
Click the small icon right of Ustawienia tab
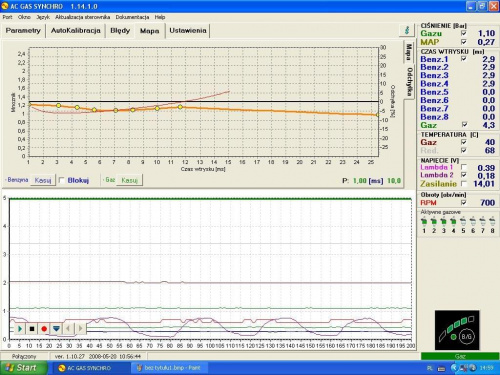407,30
